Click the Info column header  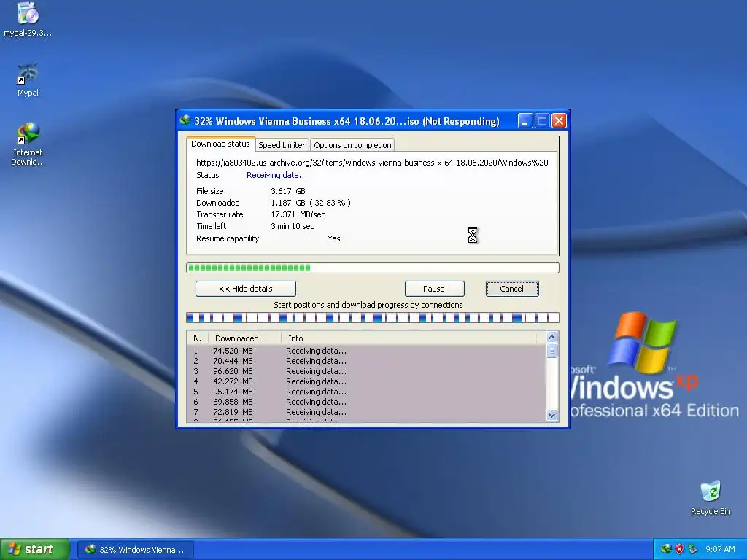(x=409, y=338)
